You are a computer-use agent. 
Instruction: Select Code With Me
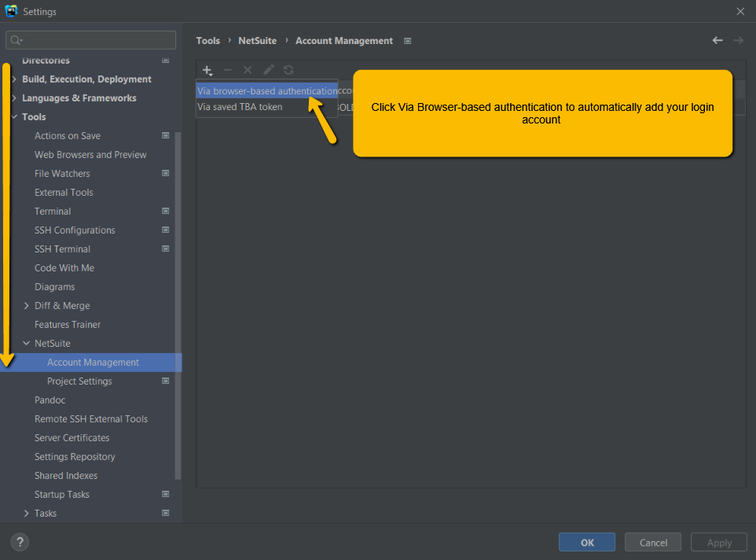[x=64, y=267]
